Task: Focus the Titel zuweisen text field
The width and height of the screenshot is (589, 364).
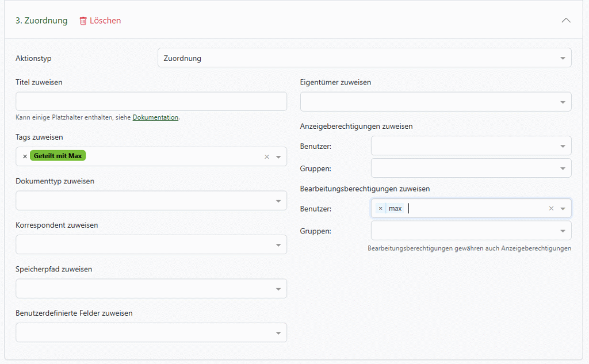Action: (151, 101)
